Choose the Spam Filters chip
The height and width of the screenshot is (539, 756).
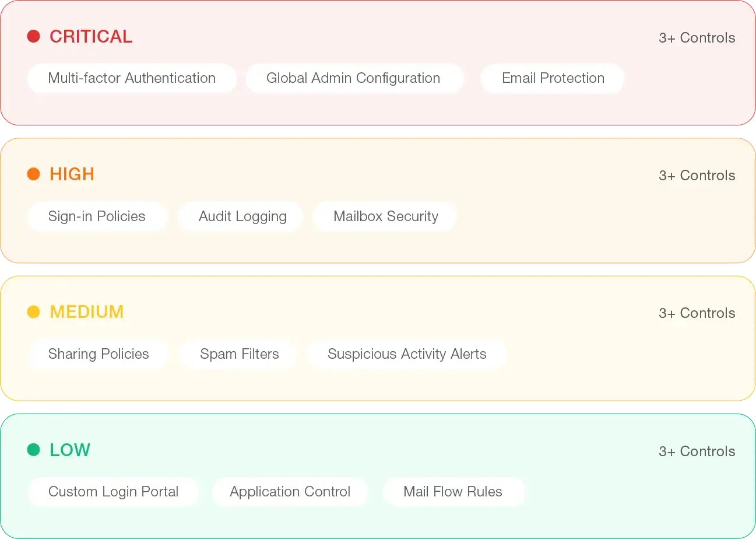pos(239,354)
